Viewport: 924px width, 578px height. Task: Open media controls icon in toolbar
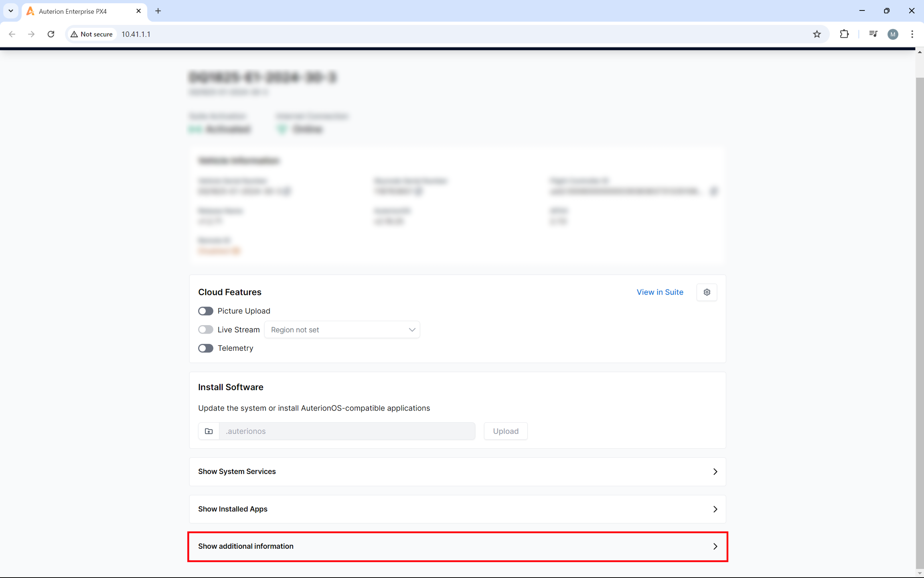tap(873, 34)
